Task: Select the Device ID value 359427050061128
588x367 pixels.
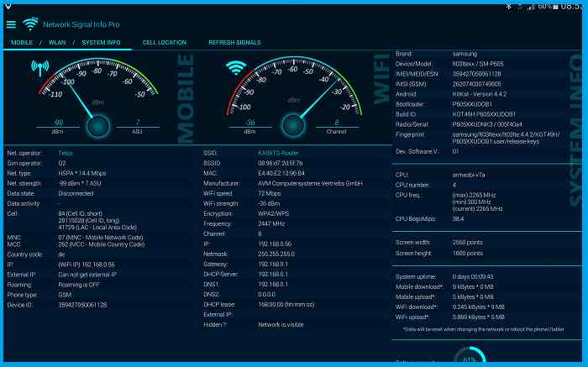Action: coord(82,305)
